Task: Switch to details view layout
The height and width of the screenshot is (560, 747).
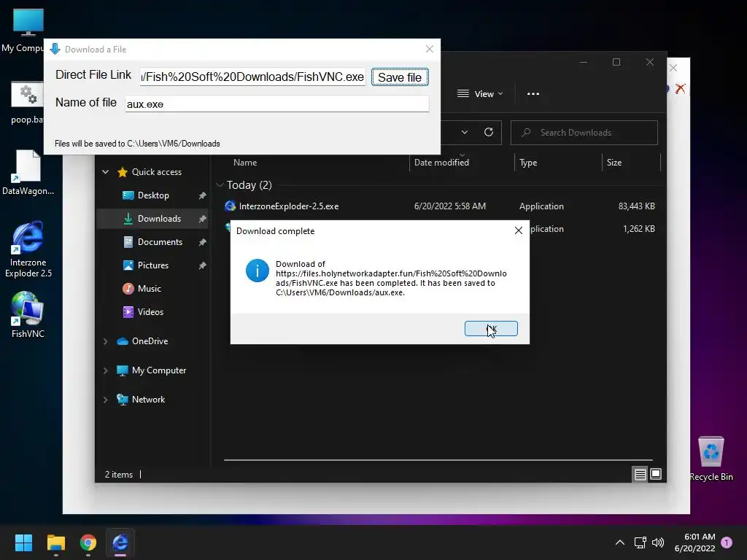Action: click(640, 474)
